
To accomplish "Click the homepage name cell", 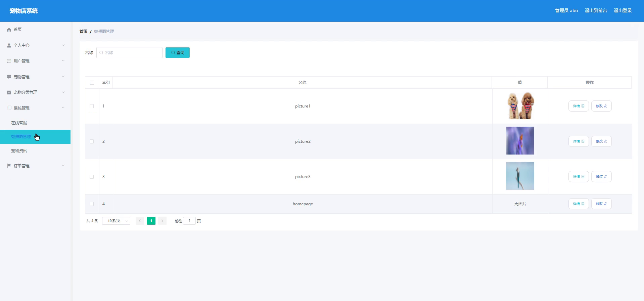I will [303, 204].
